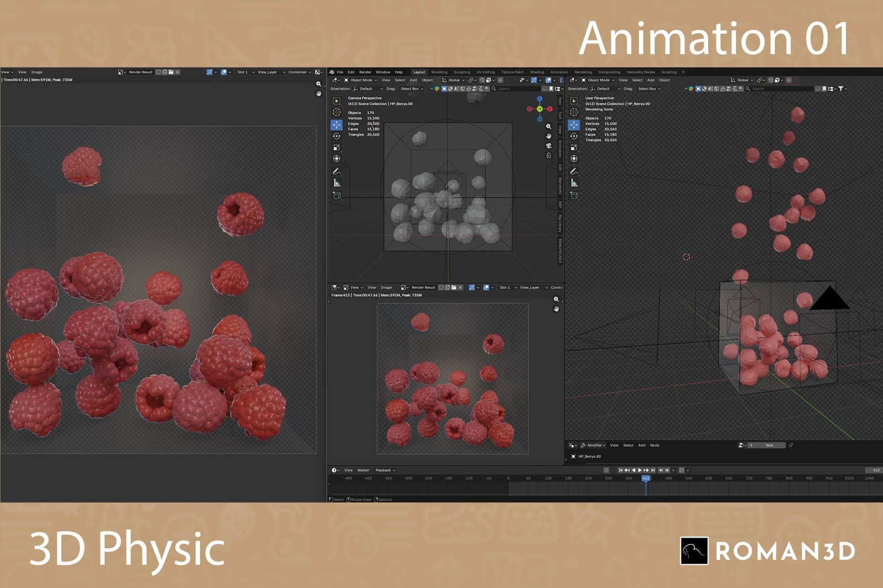Viewport: 883px width, 588px height.
Task: Click the pan hand icon in camera viewport
Action: click(549, 136)
